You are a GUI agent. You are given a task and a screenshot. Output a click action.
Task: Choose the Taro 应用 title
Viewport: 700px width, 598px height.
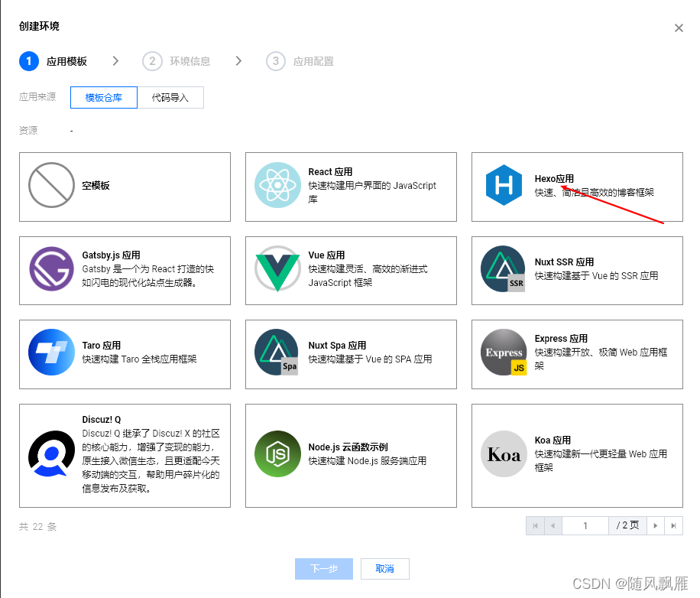[x=102, y=345]
